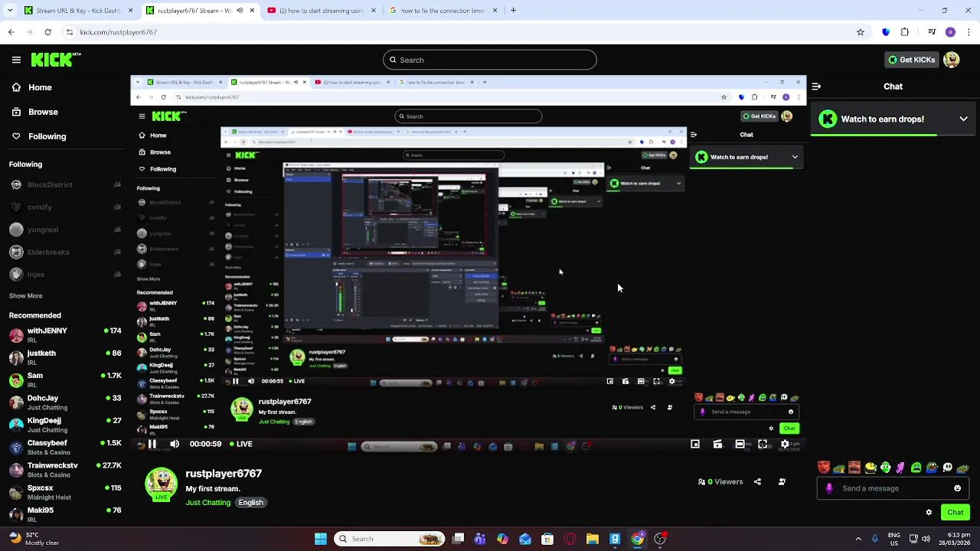Open the Kick sidebar hamburger menu
Screen dimensions: 980x551
[x=16, y=60]
